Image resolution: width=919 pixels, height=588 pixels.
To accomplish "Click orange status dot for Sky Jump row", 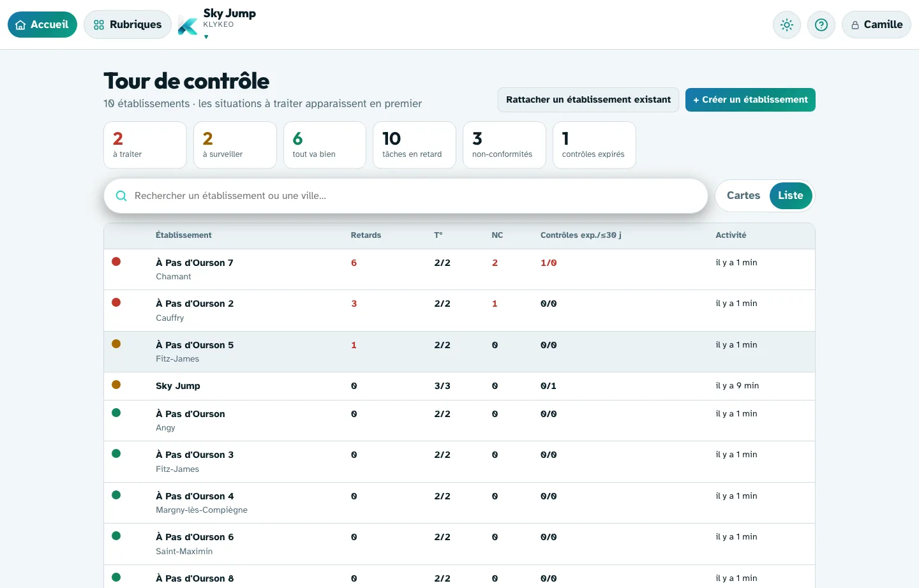I will pos(116,385).
